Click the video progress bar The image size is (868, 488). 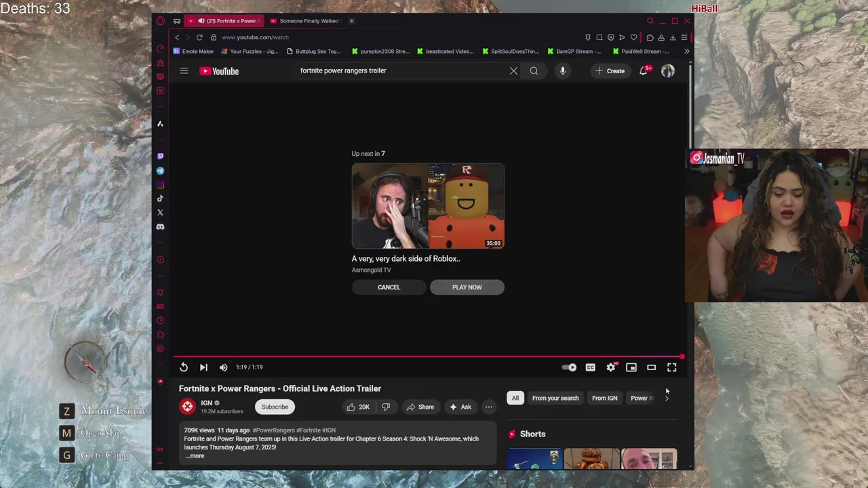click(x=429, y=357)
